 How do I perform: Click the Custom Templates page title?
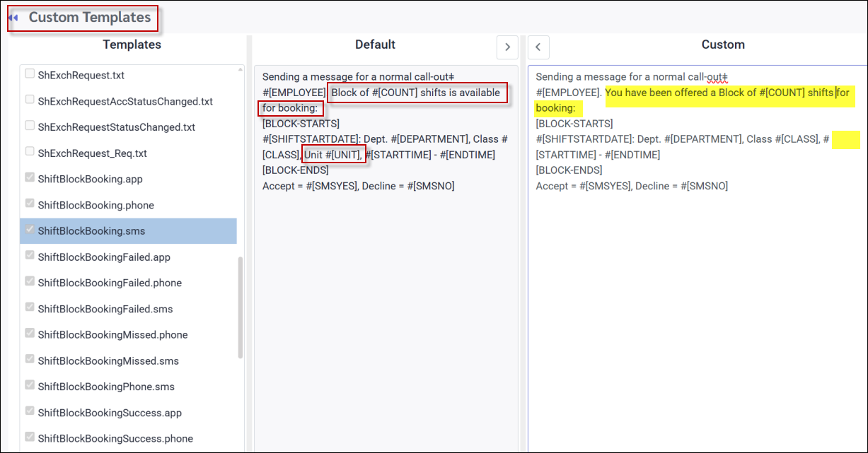pos(89,18)
